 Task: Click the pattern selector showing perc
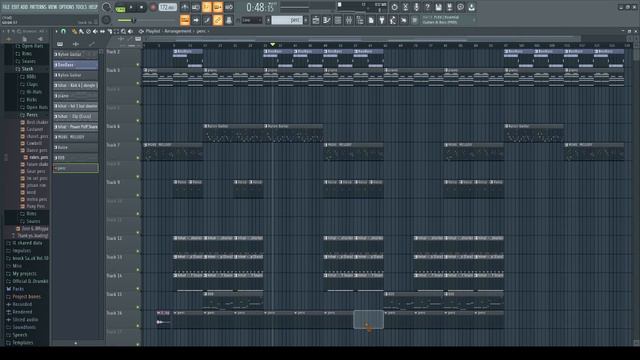pos(287,20)
